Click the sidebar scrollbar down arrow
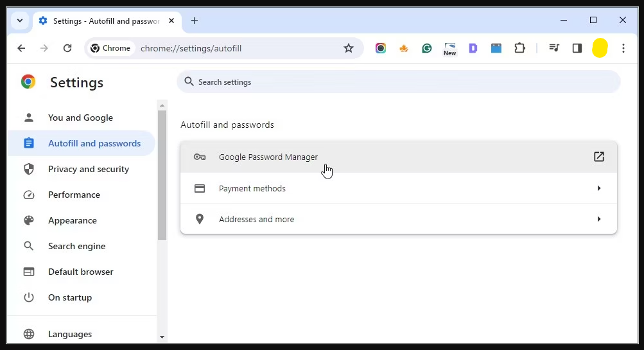 pos(162,337)
